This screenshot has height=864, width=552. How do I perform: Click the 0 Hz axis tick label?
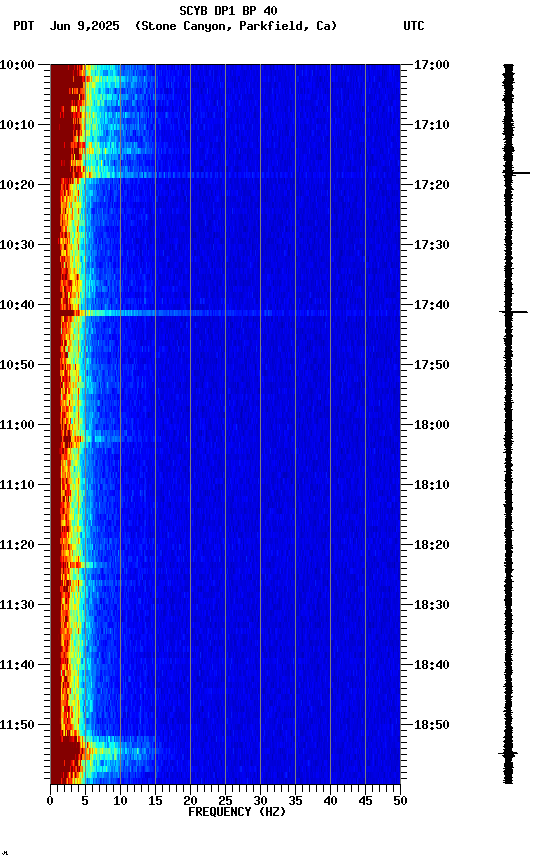[x=50, y=801]
